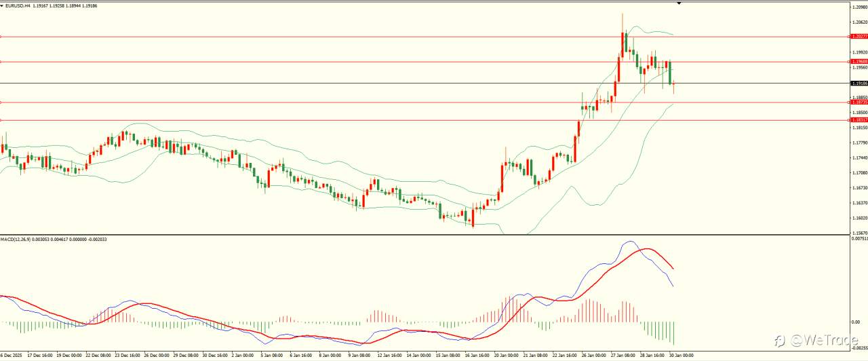868x361 pixels.
Task: Click the -0.00255 value on MACD scale
Action: click(859, 348)
